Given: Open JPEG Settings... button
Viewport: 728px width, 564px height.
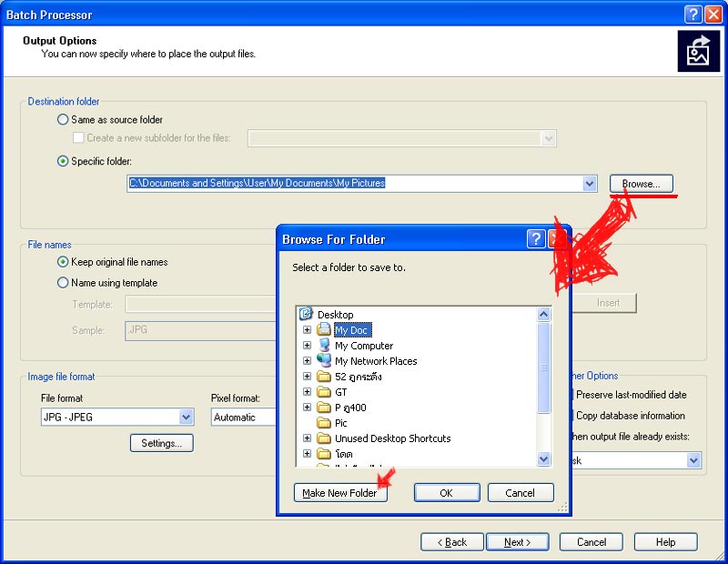Looking at the screenshot, I should pos(162,443).
